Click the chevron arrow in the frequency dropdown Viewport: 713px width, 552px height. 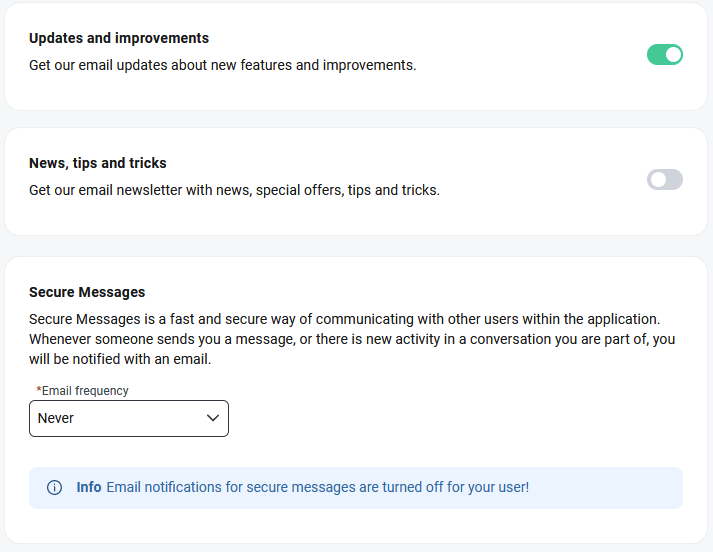(x=212, y=418)
